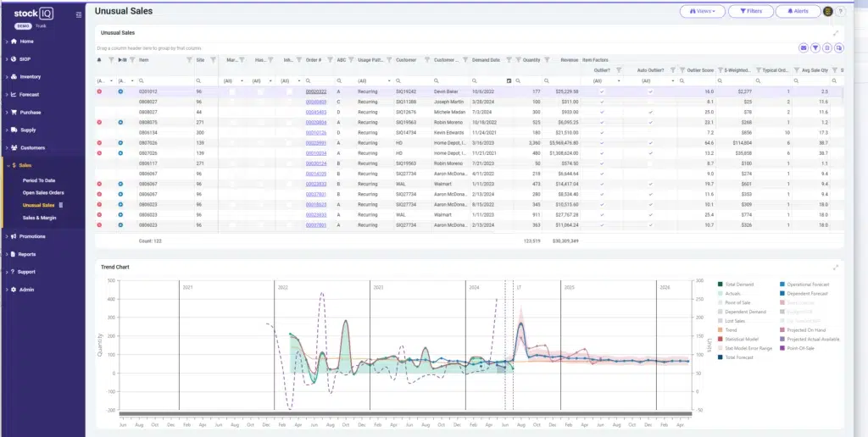Click the envelope email icon above the grid
The height and width of the screenshot is (437, 868).
coord(804,48)
